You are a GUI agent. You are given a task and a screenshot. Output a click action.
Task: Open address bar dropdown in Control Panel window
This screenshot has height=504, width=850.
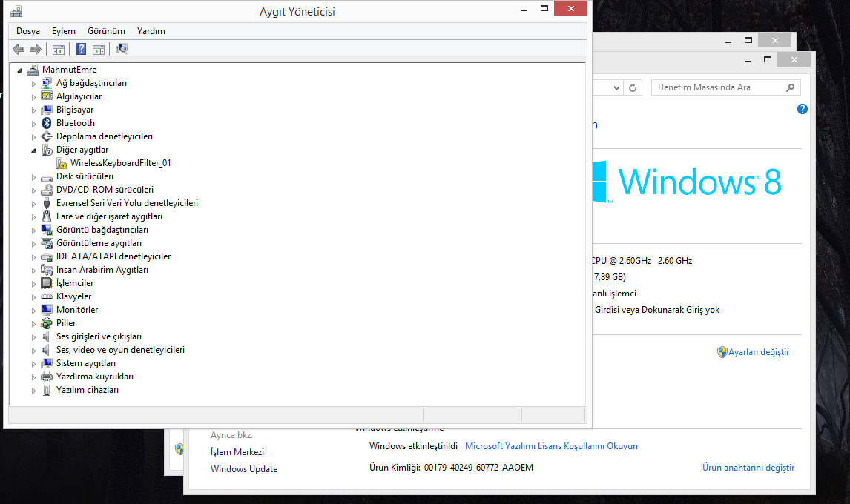616,87
